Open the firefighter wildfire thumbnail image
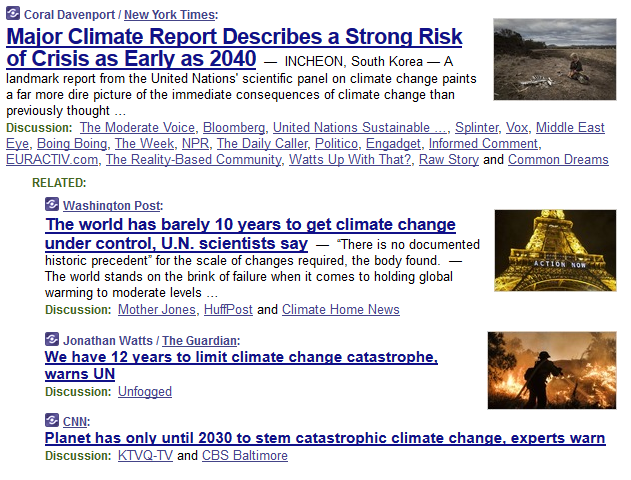This screenshot has width=631, height=480. coord(552,370)
